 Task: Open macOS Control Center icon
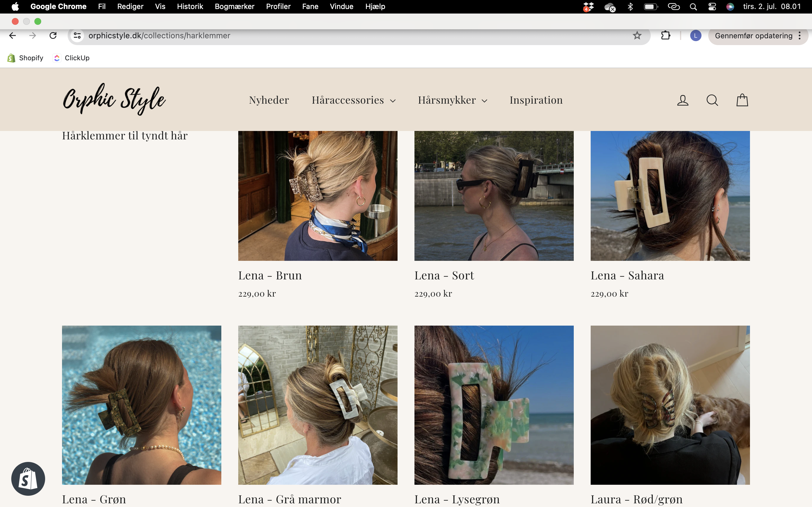712,7
